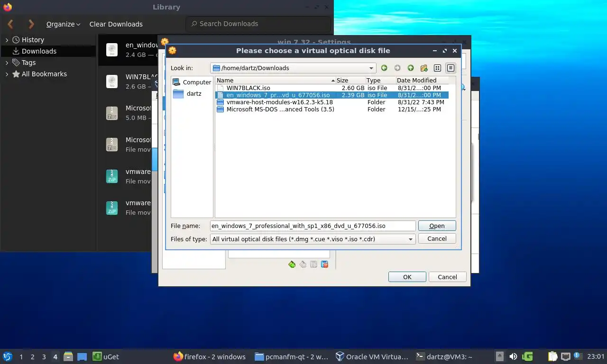Go to parent directory in file dialog

pyautogui.click(x=411, y=68)
